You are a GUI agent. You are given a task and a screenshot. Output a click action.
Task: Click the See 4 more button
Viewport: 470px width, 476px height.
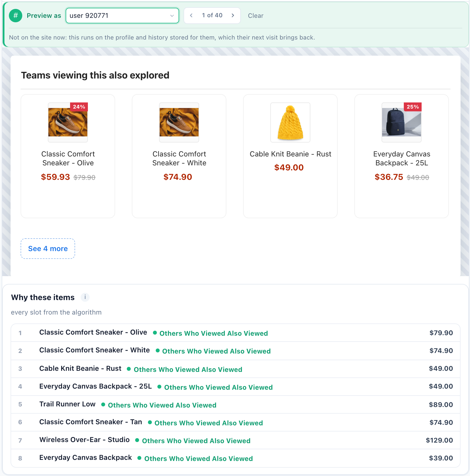click(x=48, y=249)
